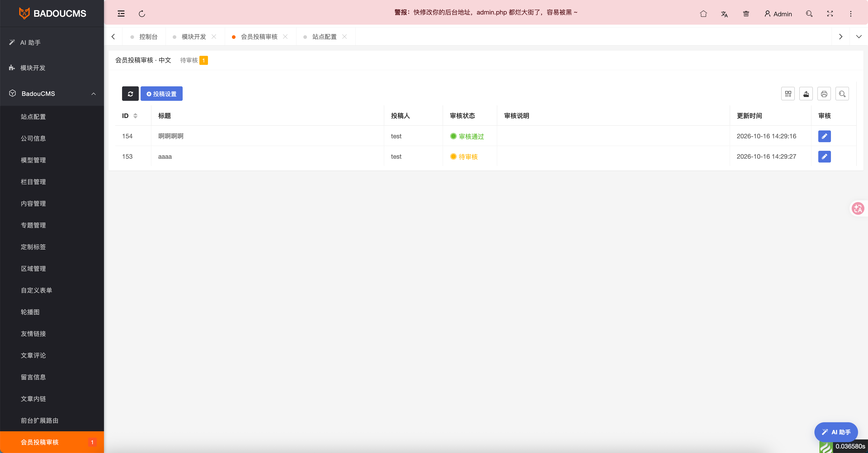Toggle fullscreen mode icon
Viewport: 868px width, 453px height.
830,14
